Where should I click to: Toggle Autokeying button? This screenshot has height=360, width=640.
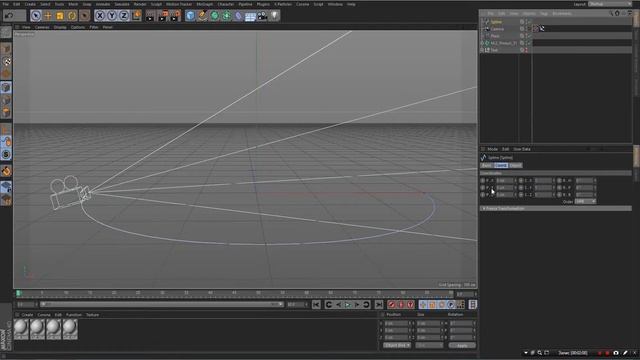tap(401, 304)
